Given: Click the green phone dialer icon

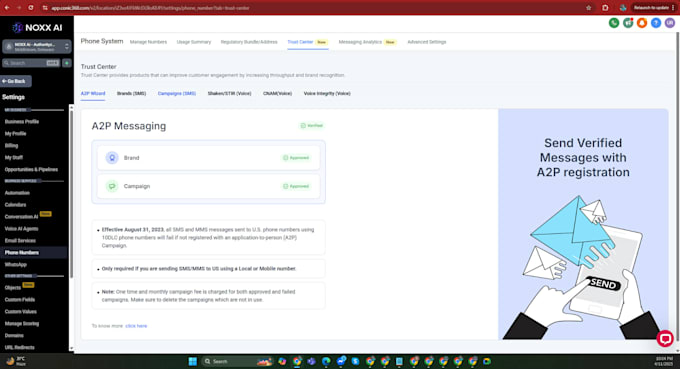Looking at the screenshot, I should pyautogui.click(x=614, y=23).
